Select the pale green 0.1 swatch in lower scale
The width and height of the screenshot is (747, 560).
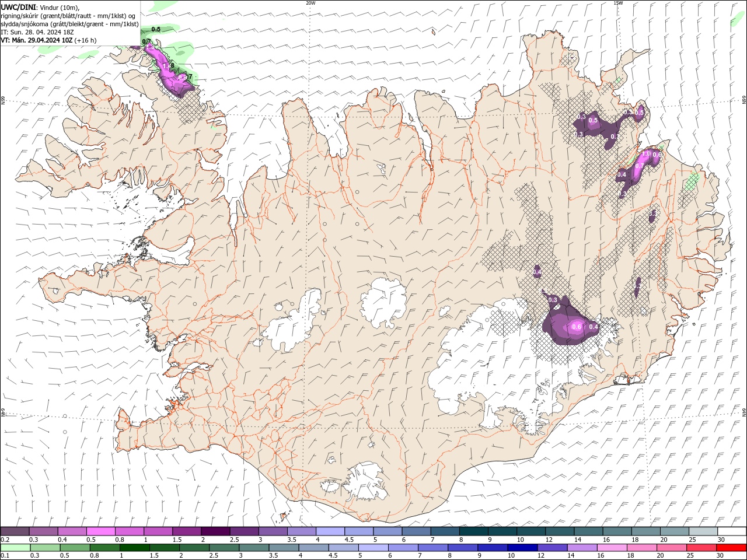pyautogui.click(x=15, y=548)
